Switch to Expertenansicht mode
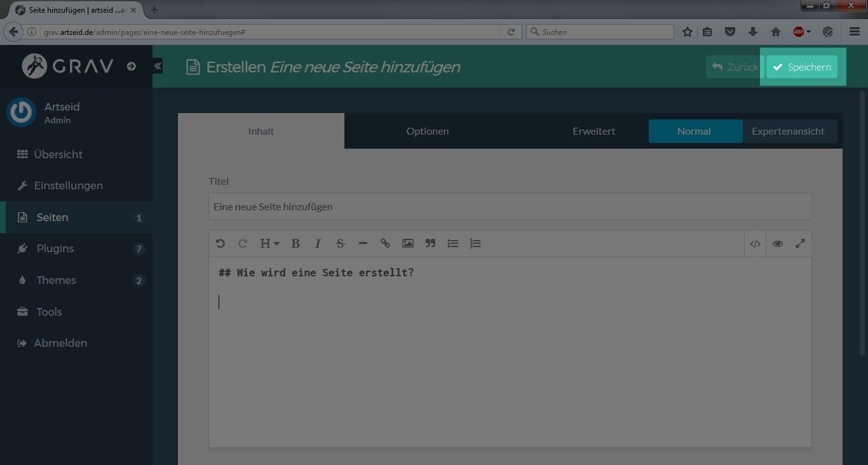Image resolution: width=868 pixels, height=465 pixels. (788, 131)
